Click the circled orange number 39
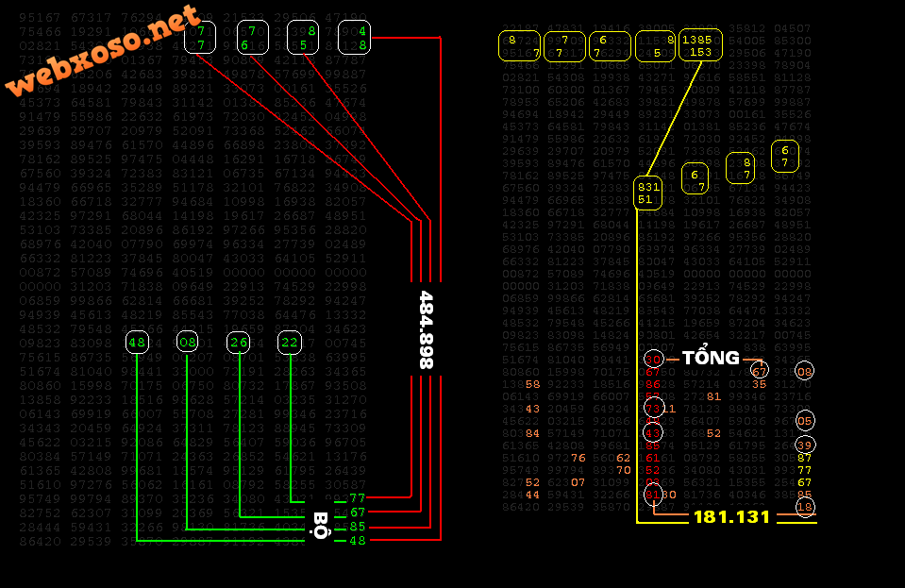Viewport: 905px width, 588px height. 805,445
